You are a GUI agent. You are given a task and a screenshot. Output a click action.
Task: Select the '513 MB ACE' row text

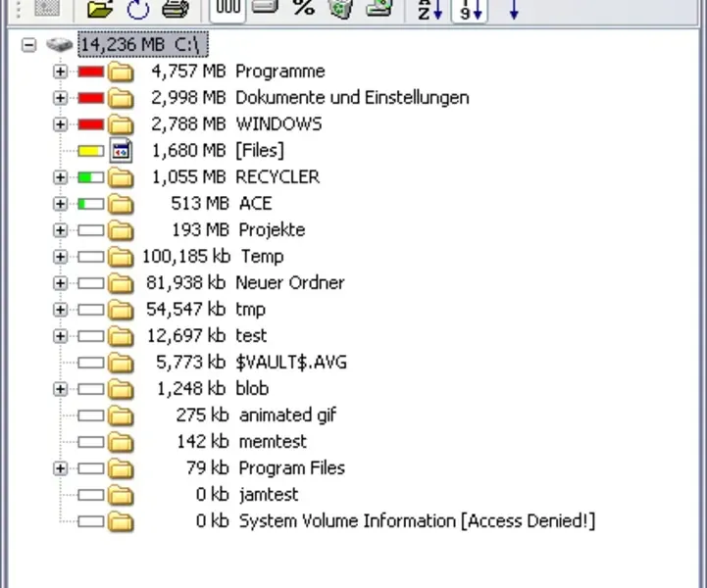coord(222,204)
